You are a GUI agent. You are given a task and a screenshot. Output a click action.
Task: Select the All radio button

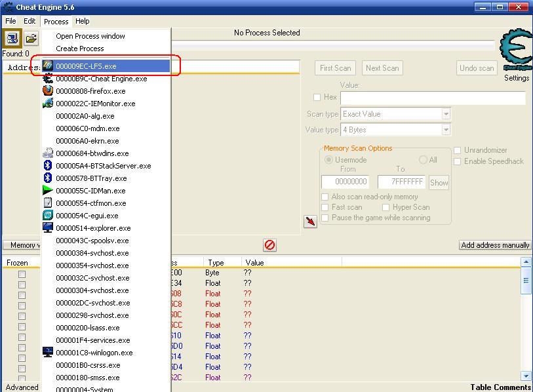tap(423, 160)
